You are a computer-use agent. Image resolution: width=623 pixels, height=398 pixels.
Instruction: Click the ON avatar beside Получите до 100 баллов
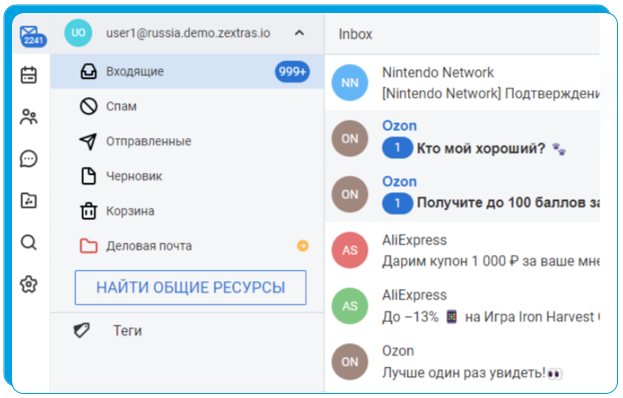(350, 194)
